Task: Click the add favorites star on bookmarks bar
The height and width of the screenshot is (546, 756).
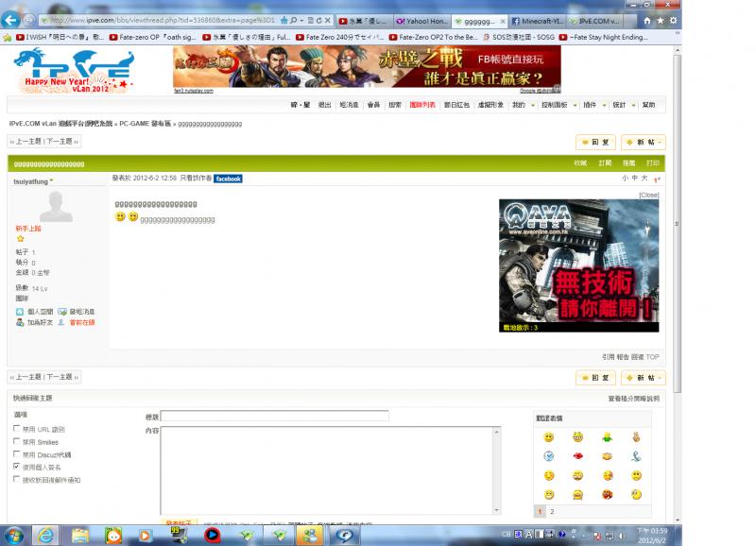Action: pos(8,37)
